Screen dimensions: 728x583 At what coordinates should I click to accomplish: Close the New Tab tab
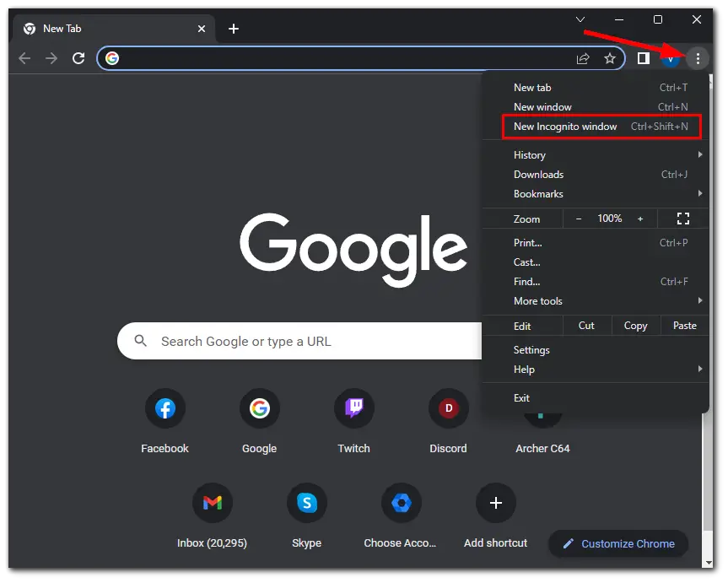tap(202, 29)
